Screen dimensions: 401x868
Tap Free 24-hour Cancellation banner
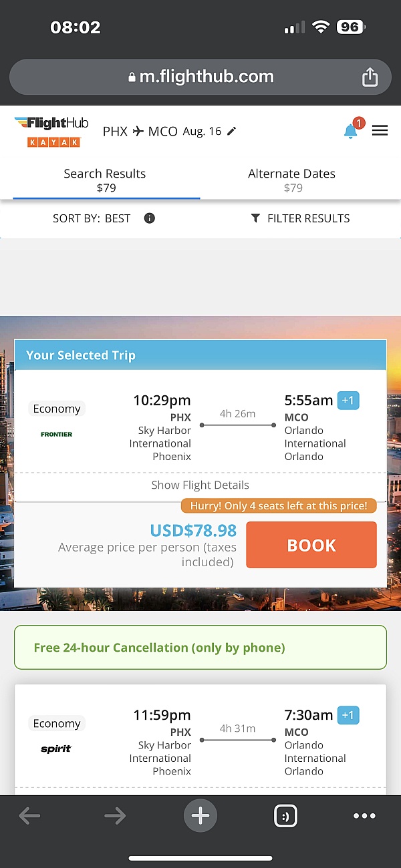click(x=200, y=647)
